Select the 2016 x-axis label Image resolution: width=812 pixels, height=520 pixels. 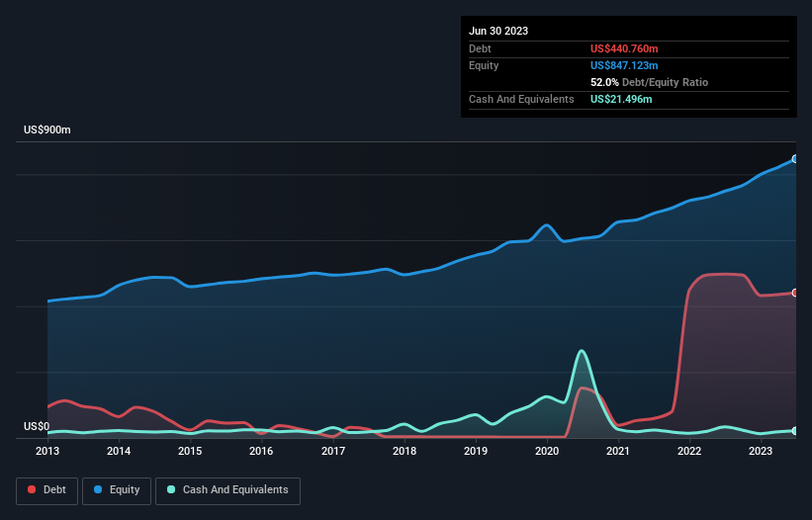[x=261, y=451]
